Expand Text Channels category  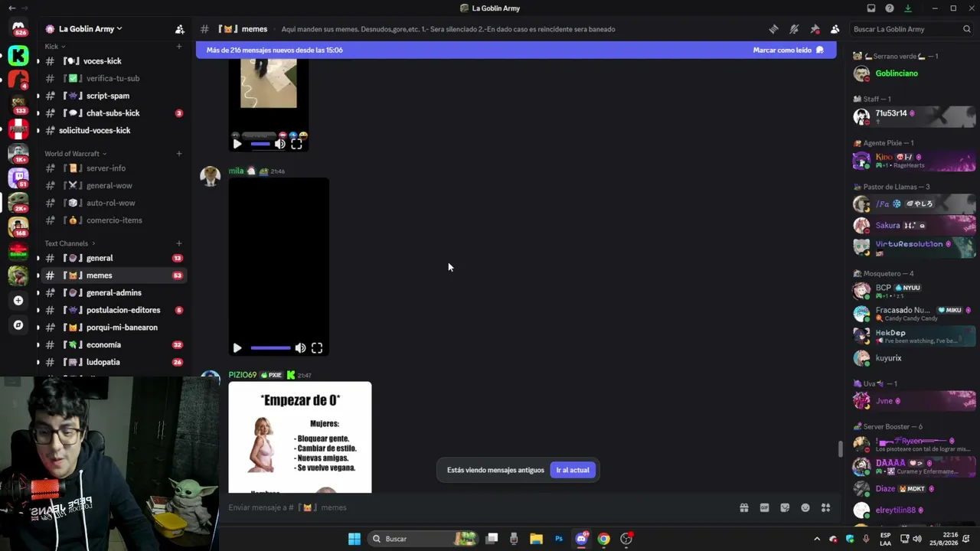(x=70, y=243)
